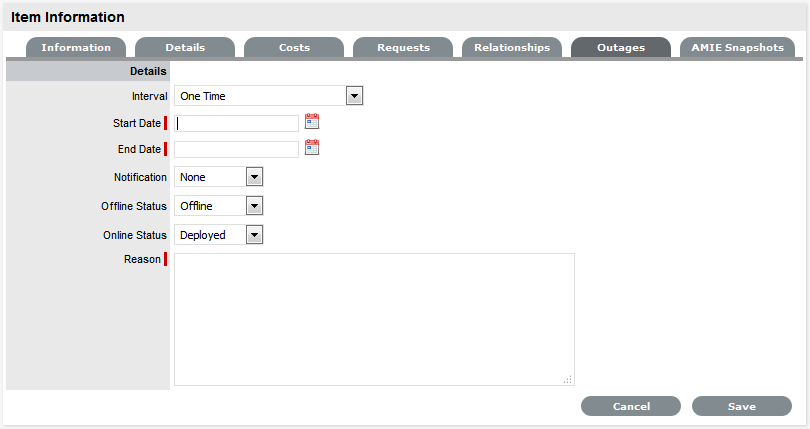Viewport: 810px width, 429px height.
Task: Click into the End Date field
Action: pyautogui.click(x=237, y=149)
